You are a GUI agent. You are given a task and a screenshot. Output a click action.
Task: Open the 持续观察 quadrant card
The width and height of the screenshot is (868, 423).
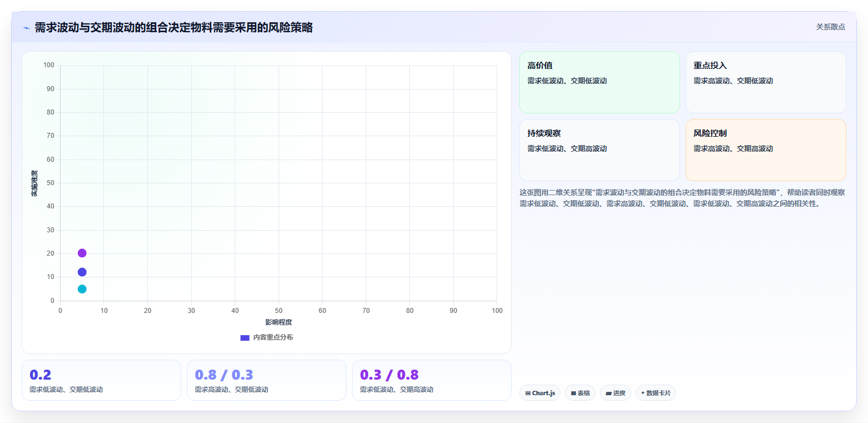(599, 150)
